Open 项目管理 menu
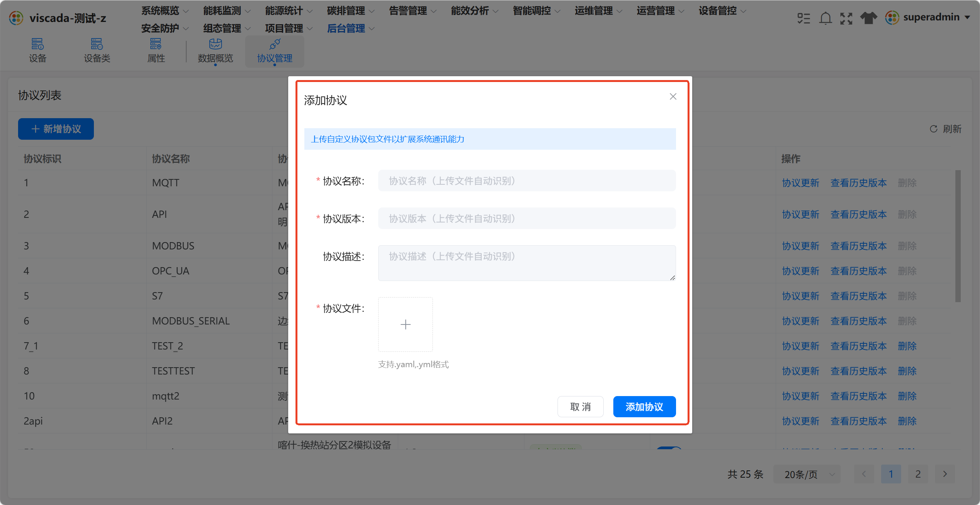The width and height of the screenshot is (980, 505). point(289,28)
